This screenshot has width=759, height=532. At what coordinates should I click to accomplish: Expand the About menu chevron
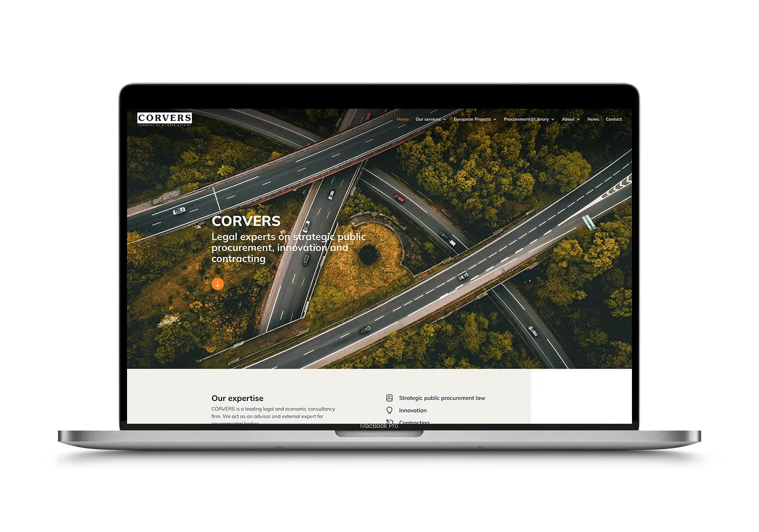[578, 120]
